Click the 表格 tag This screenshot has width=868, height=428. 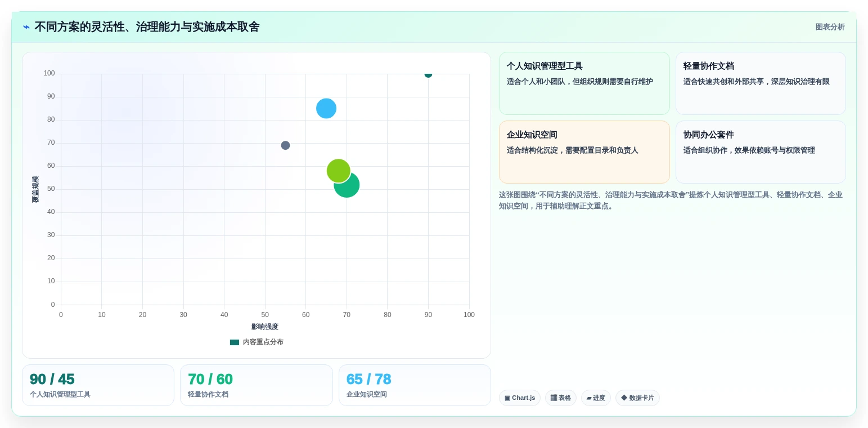tap(560, 398)
